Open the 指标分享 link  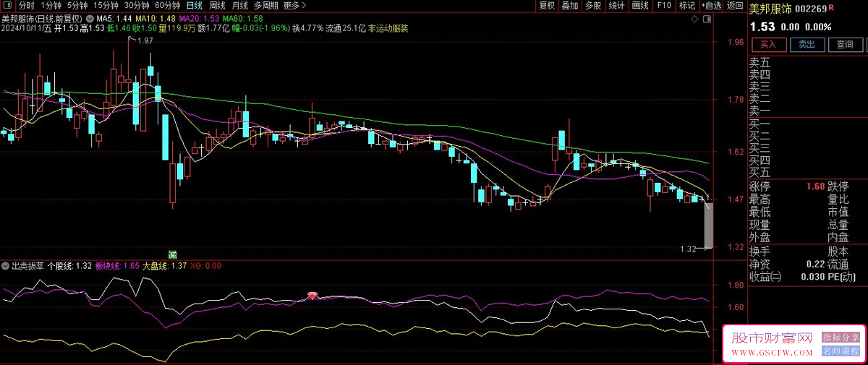pos(841,338)
